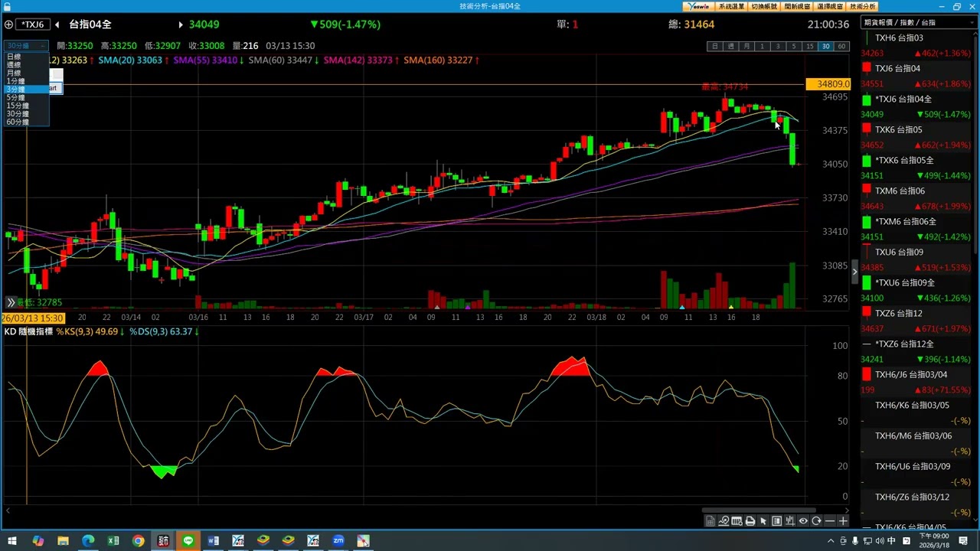The width and height of the screenshot is (980, 551).
Task: Click the add-symbol plus circle icon
Action: click(8, 24)
